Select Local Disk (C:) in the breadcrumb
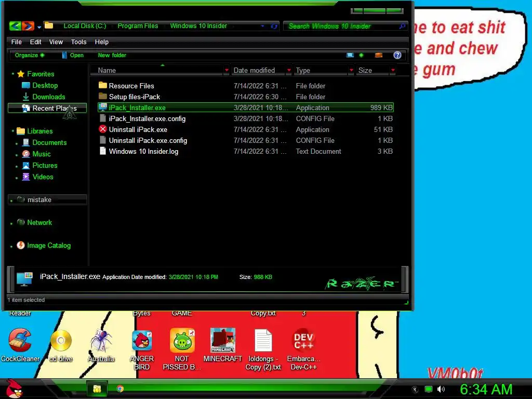Viewport: 532px width, 399px height. pyautogui.click(x=85, y=26)
